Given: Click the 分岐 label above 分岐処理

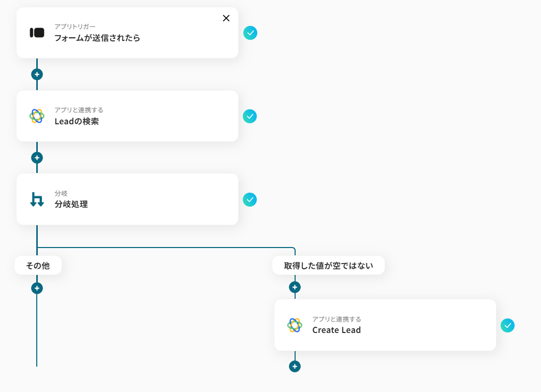Looking at the screenshot, I should 61,193.
